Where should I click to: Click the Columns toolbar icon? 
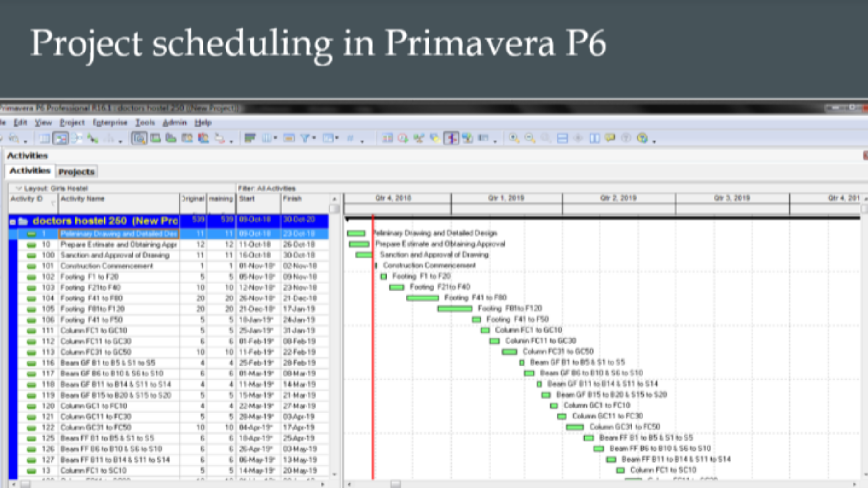[x=267, y=138]
